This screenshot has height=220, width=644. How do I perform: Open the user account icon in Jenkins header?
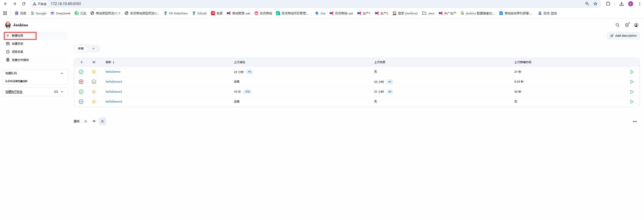pyautogui.click(x=636, y=25)
